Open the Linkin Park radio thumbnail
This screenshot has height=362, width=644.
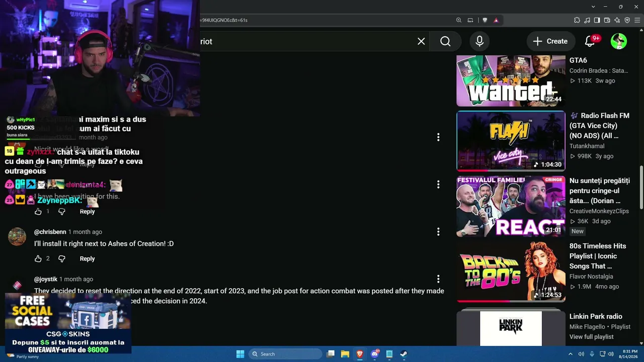(x=511, y=328)
